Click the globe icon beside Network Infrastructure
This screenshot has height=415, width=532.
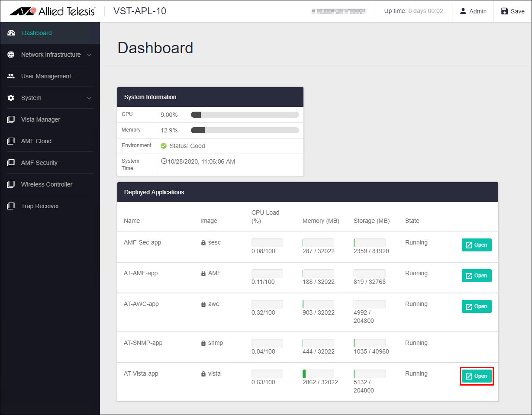click(x=11, y=55)
